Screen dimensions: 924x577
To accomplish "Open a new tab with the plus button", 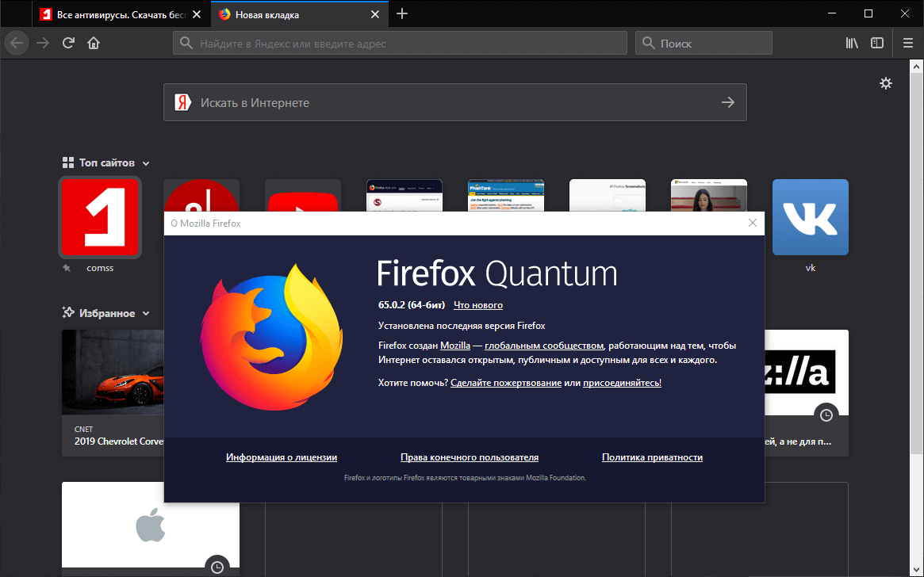I will click(402, 13).
